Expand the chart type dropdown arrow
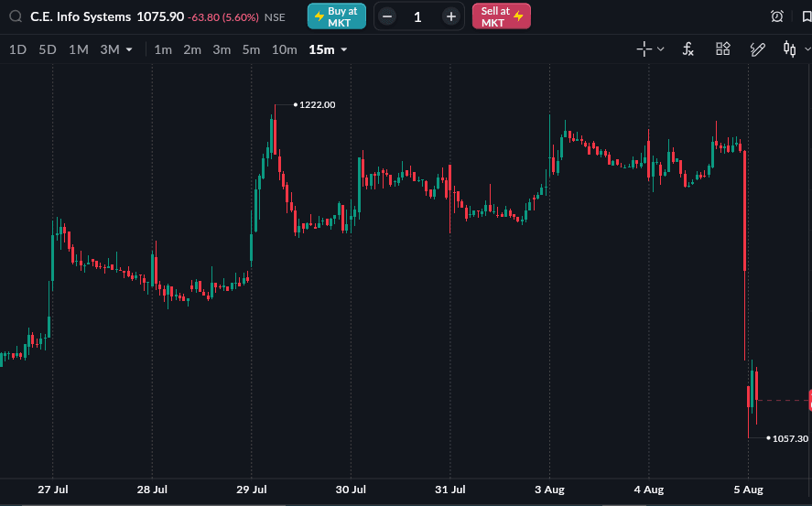 point(807,49)
